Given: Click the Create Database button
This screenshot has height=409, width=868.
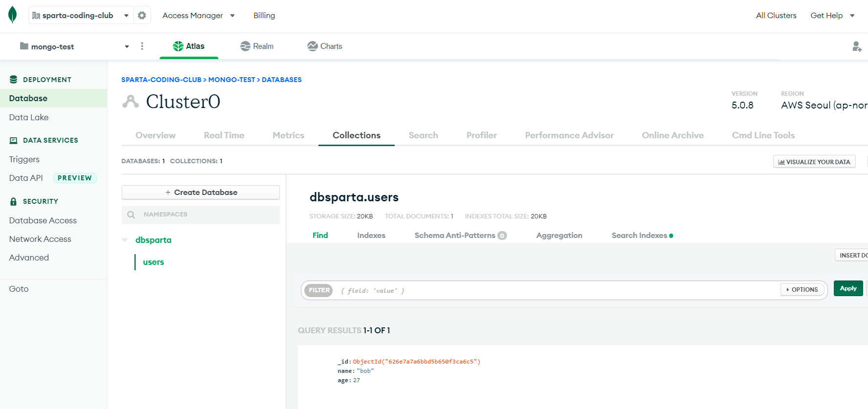Looking at the screenshot, I should pyautogui.click(x=201, y=193).
